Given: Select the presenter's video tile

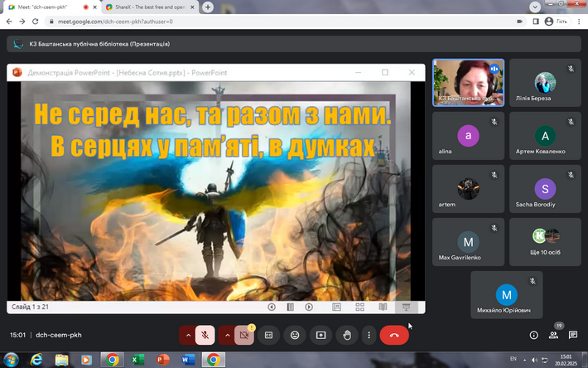Looking at the screenshot, I should click(x=469, y=83).
